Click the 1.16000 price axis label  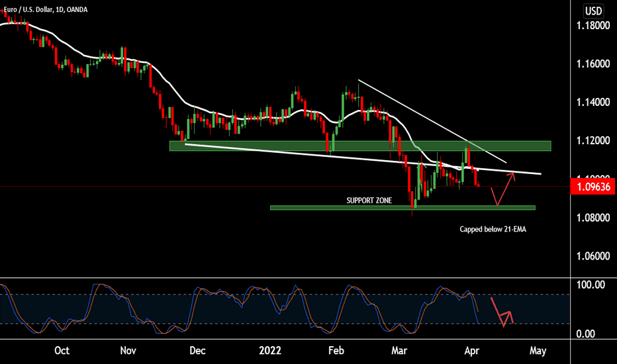coord(593,64)
